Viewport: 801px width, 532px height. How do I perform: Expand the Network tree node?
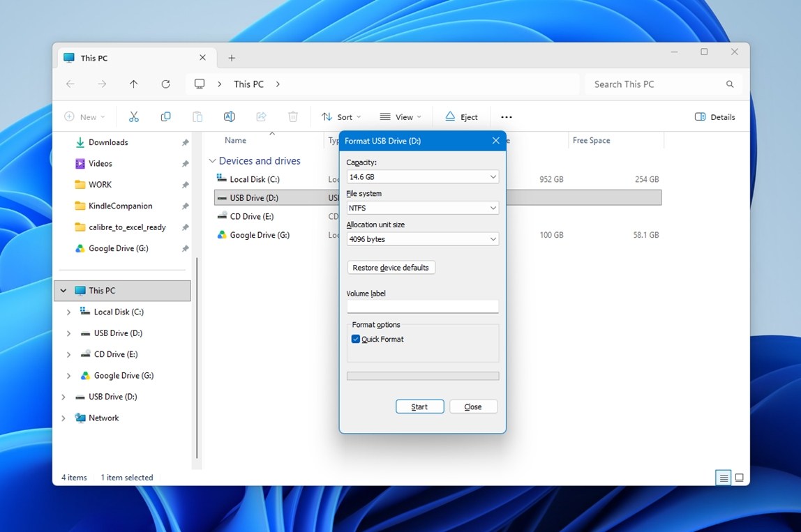63,418
